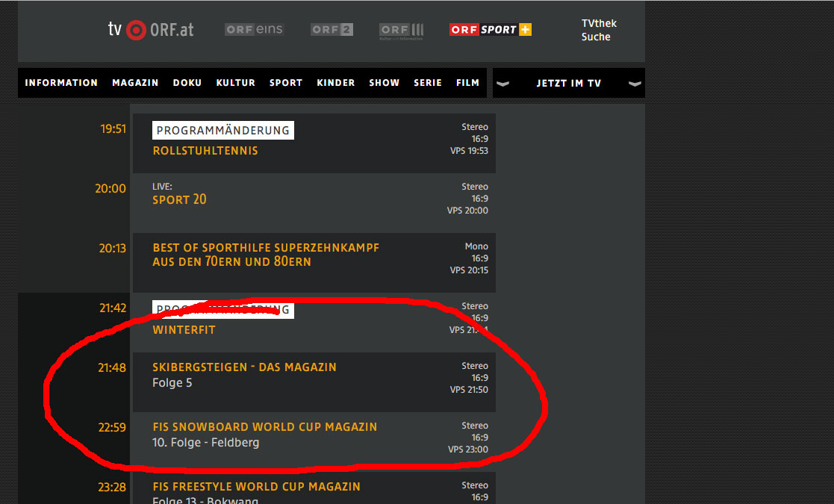This screenshot has width=834, height=504.
Task: Open the DOKU menu item
Action: tap(187, 83)
